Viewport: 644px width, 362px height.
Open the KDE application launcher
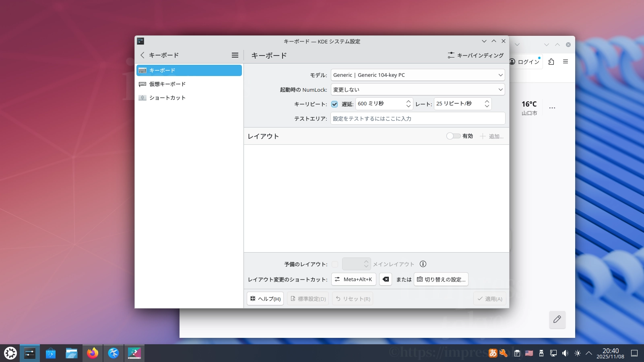(x=10, y=353)
